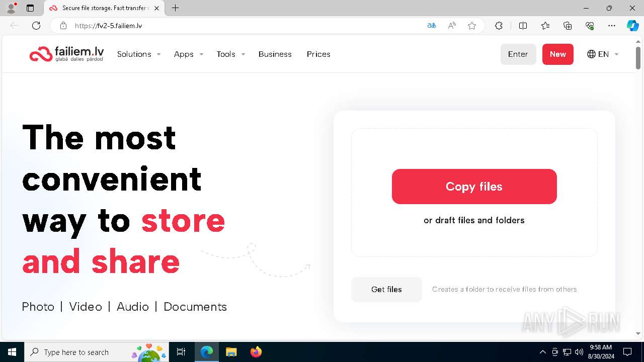Open File Explorer from taskbar
The width and height of the screenshot is (644, 362).
point(231,352)
